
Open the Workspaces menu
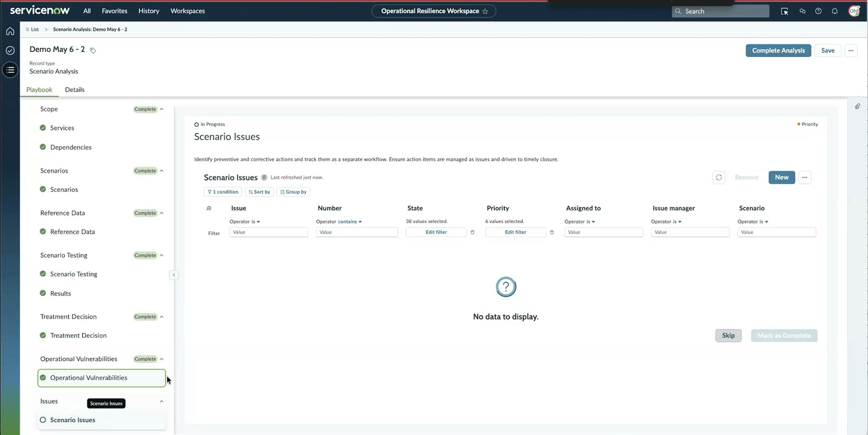[188, 11]
